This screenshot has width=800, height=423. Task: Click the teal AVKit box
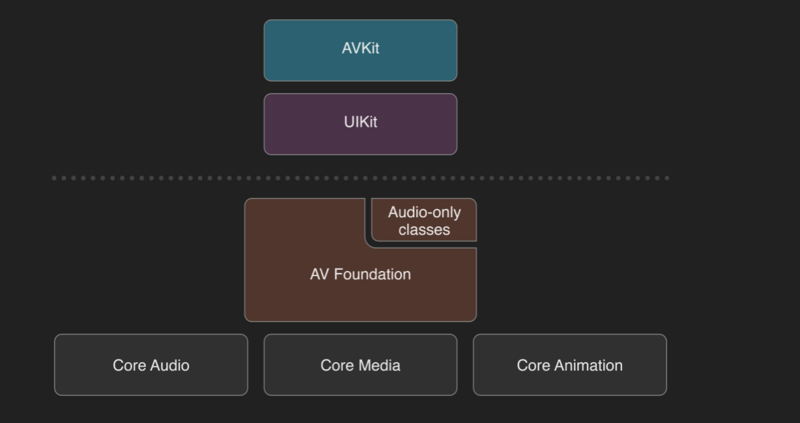coord(360,51)
